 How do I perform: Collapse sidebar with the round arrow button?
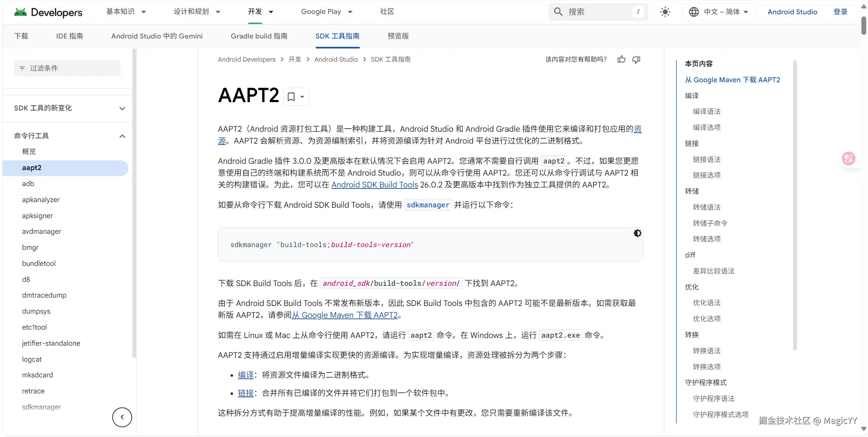point(122,417)
